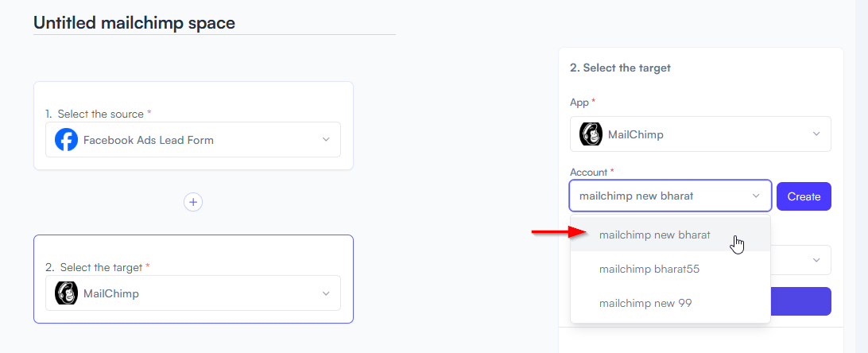
Task: Edit the 'Untitled mailchimp space' title
Action: (134, 23)
